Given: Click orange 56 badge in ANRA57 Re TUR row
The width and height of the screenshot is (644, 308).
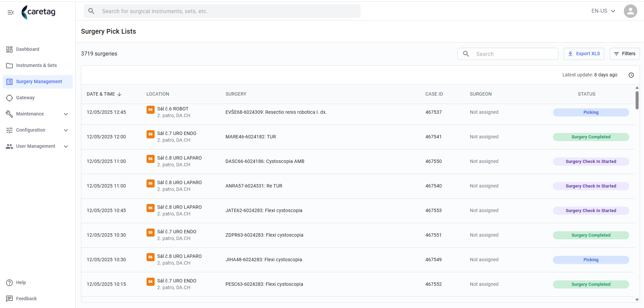Looking at the screenshot, I should 151,183.
